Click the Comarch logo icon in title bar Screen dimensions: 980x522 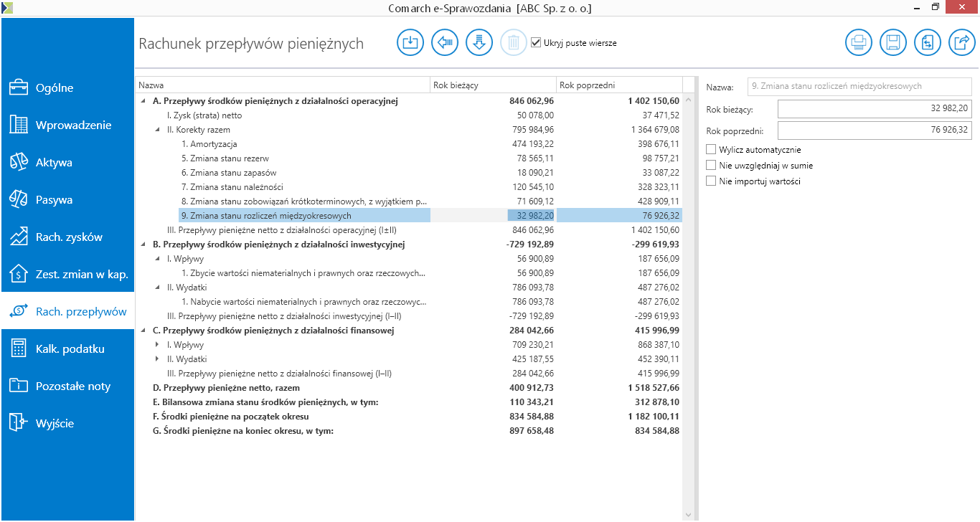(x=7, y=7)
